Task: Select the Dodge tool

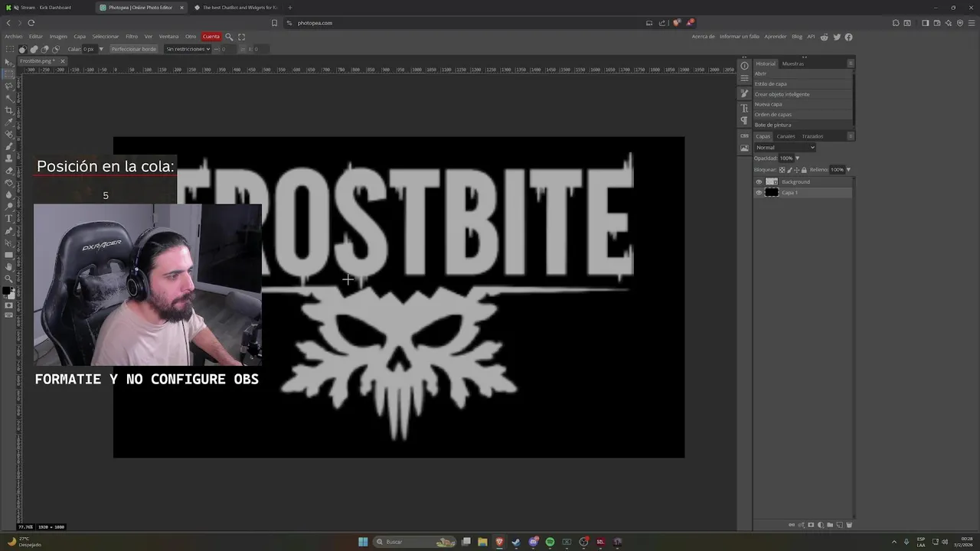Action: click(9, 207)
